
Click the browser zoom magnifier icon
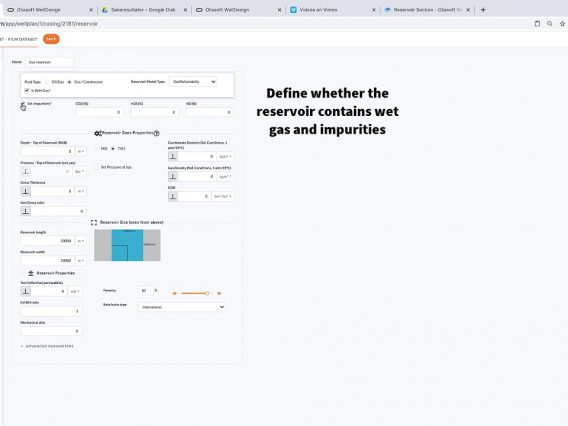[550, 24]
